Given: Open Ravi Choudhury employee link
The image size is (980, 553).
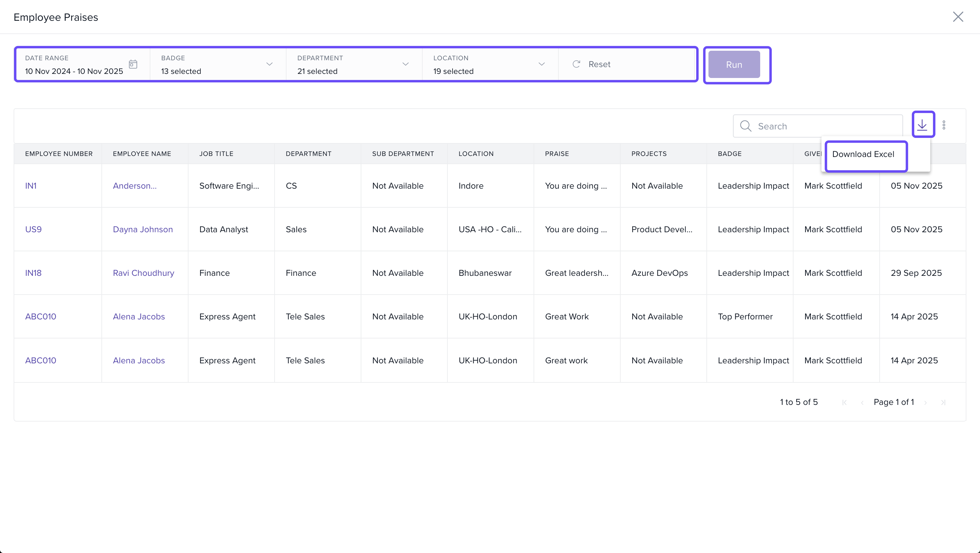Looking at the screenshot, I should tap(143, 273).
